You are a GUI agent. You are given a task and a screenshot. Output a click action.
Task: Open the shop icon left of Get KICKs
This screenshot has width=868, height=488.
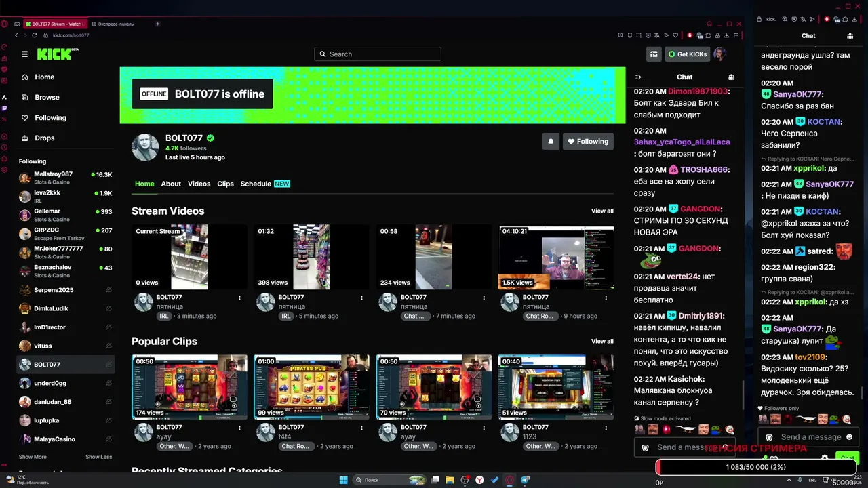654,54
